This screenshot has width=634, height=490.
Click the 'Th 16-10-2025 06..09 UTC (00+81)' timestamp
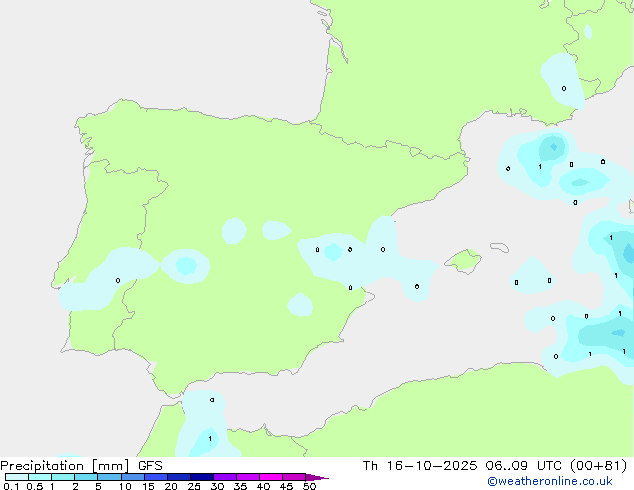point(495,466)
